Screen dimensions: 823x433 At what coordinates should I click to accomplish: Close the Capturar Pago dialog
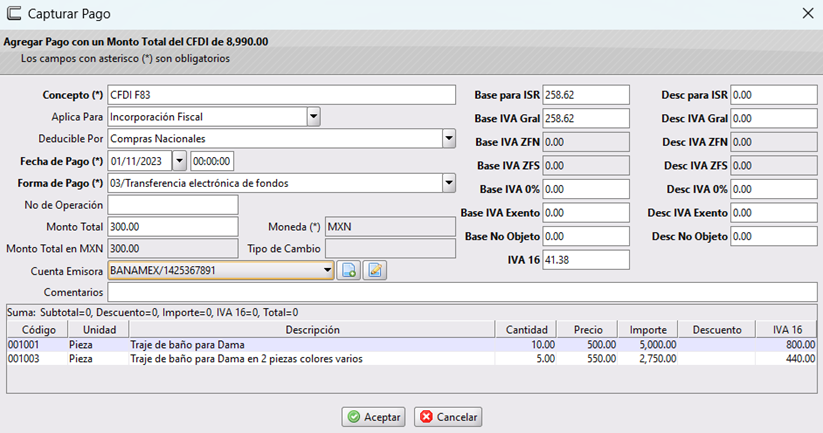coord(808,13)
